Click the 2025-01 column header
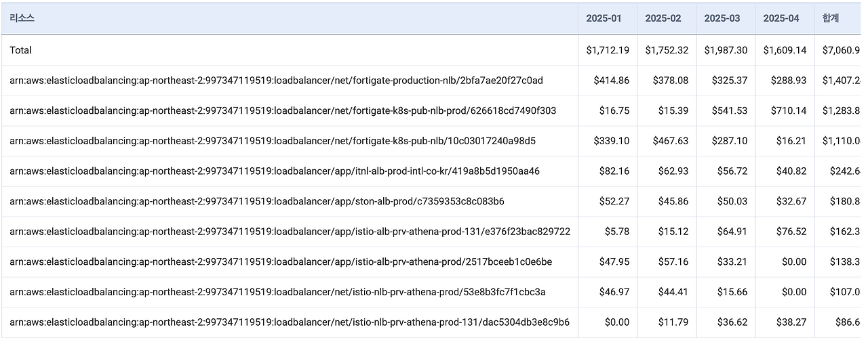 (x=608, y=18)
